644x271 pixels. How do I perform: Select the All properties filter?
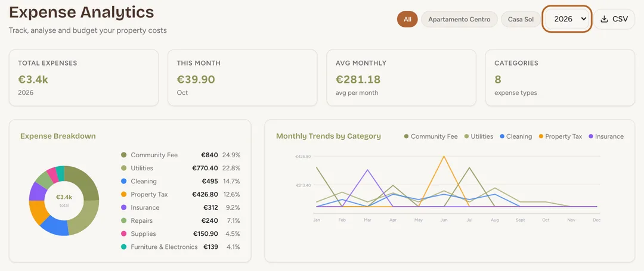[x=407, y=19]
